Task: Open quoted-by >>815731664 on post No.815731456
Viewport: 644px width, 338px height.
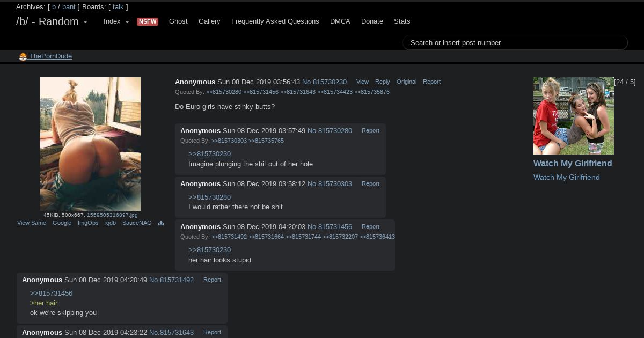Action: [266, 237]
